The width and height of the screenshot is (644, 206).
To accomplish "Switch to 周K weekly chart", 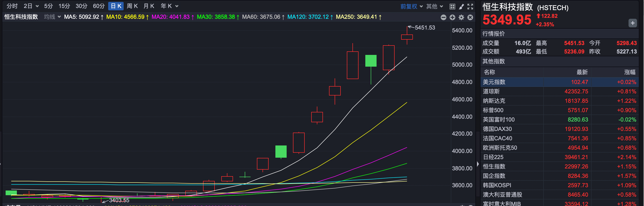I will 132,6.
